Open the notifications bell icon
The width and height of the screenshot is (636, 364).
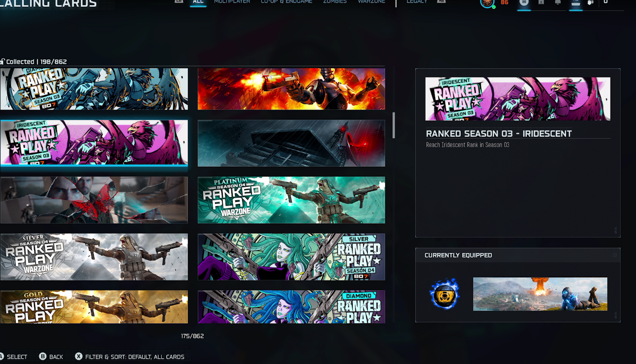pos(558,3)
